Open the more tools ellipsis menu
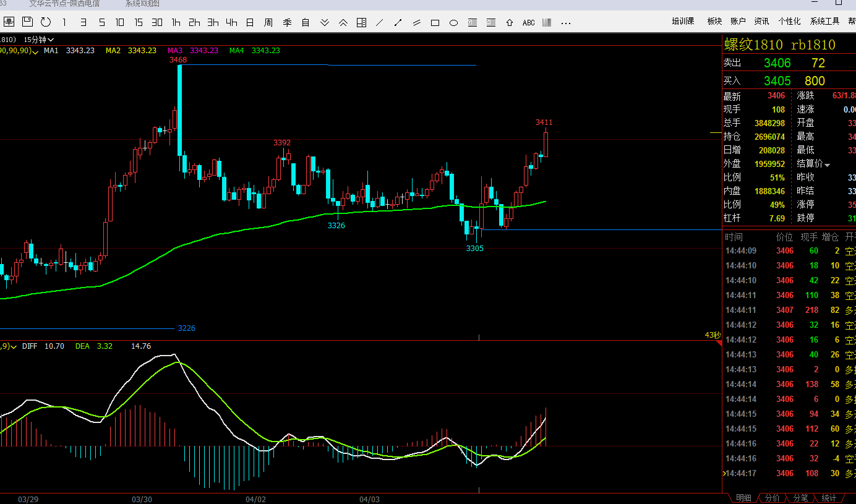 [565, 23]
